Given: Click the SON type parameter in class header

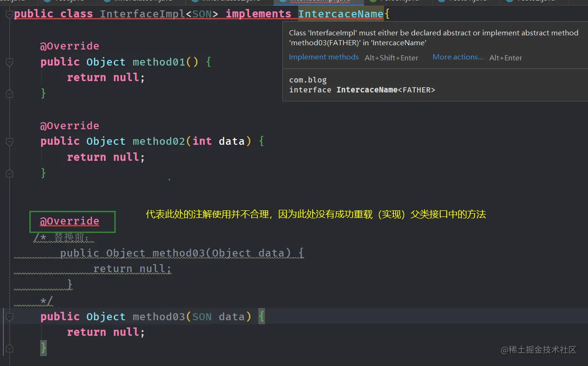Looking at the screenshot, I should [202, 14].
